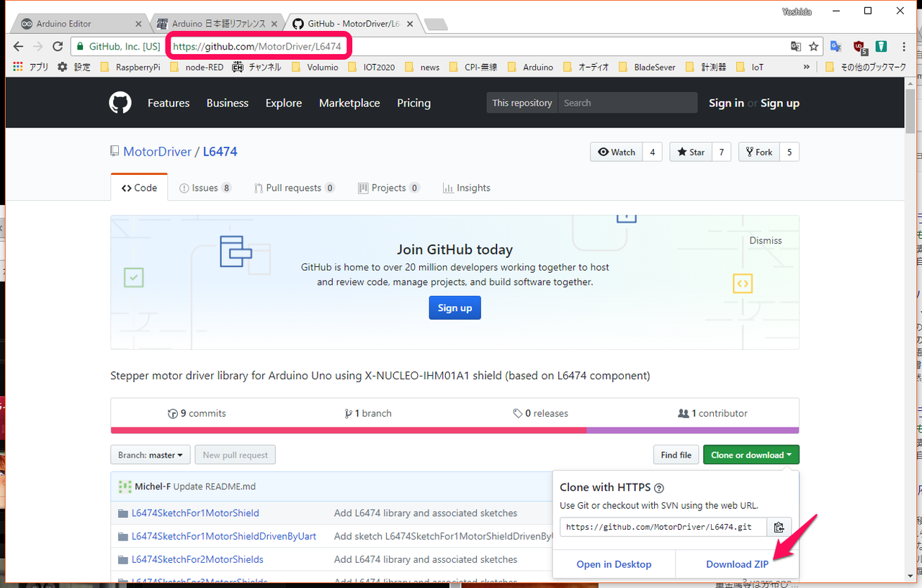The width and height of the screenshot is (922, 588).
Task: Reload the page with refresh icon
Action: coord(58,47)
